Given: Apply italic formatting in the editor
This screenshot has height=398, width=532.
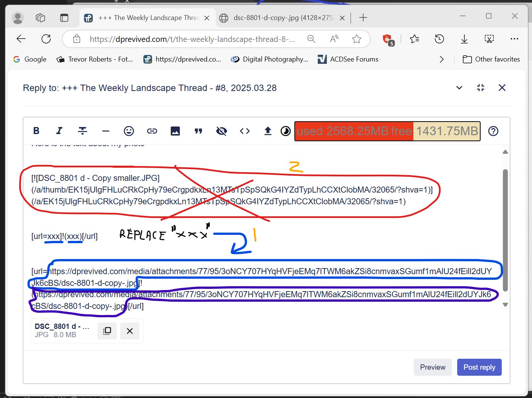Looking at the screenshot, I should pos(59,131).
